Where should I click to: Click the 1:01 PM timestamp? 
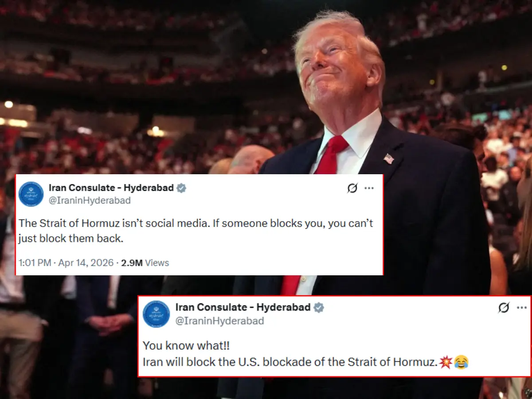35,263
